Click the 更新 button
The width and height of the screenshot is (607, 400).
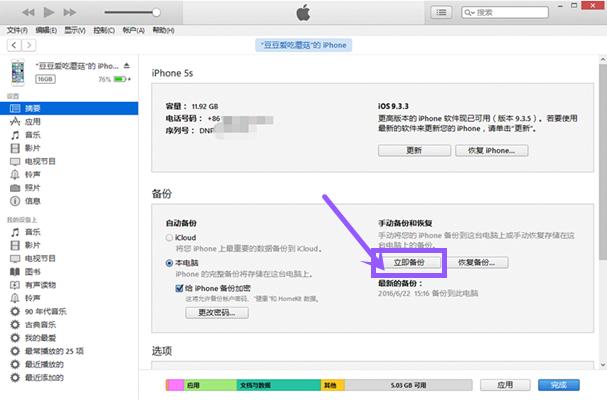414,150
